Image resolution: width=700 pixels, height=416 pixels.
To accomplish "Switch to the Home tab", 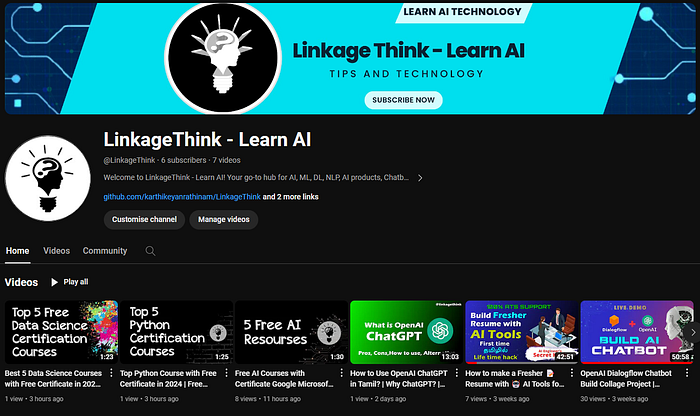I will pos(17,251).
